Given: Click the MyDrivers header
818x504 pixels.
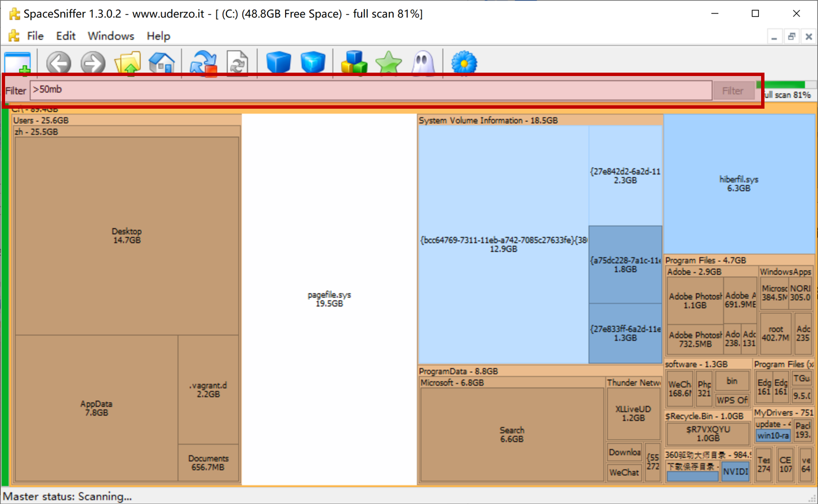Looking at the screenshot, I should 783,413.
